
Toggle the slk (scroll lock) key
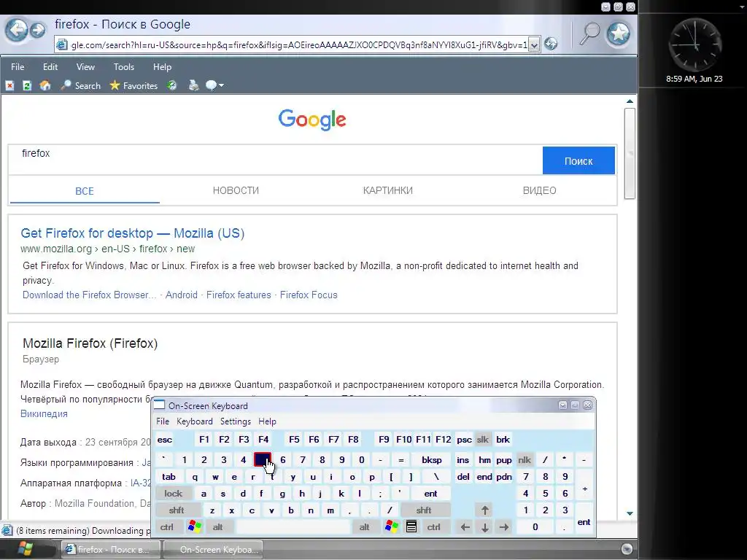click(483, 440)
